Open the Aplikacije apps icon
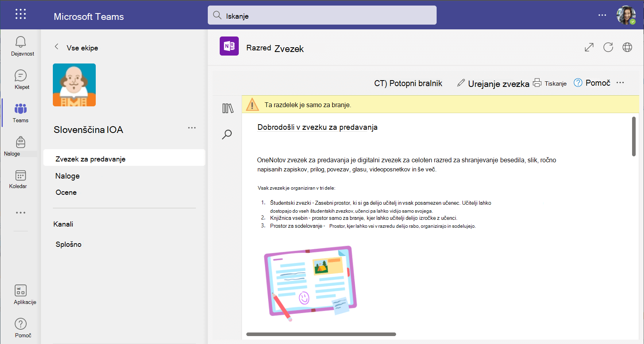The width and height of the screenshot is (644, 344). 21,290
